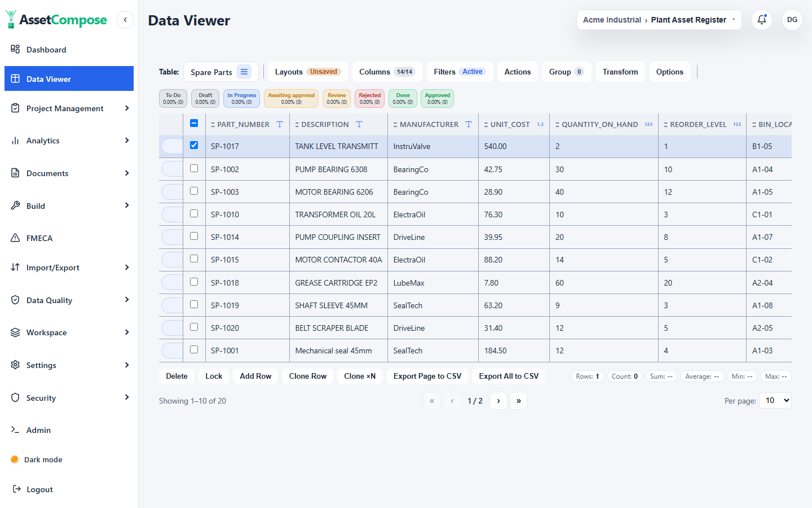The height and width of the screenshot is (508, 812).
Task: Expand the Project Management submenu chevron
Action: (127, 108)
